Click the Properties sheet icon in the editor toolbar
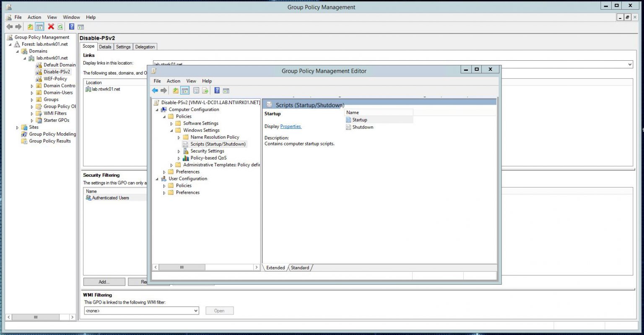 click(x=196, y=90)
